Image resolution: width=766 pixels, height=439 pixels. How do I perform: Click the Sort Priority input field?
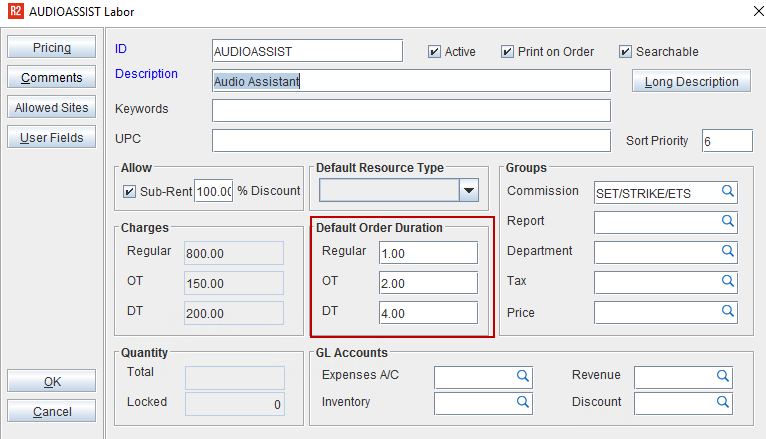[727, 141]
